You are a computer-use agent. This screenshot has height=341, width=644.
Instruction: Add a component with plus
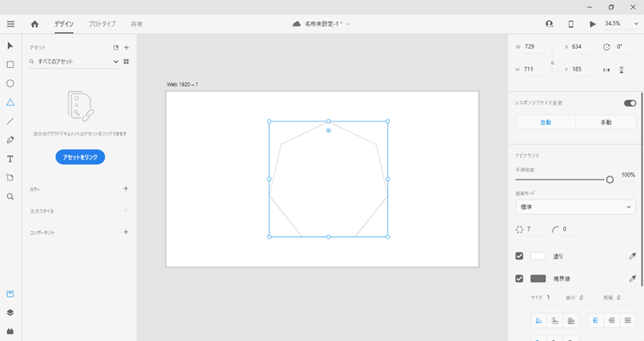(126, 232)
